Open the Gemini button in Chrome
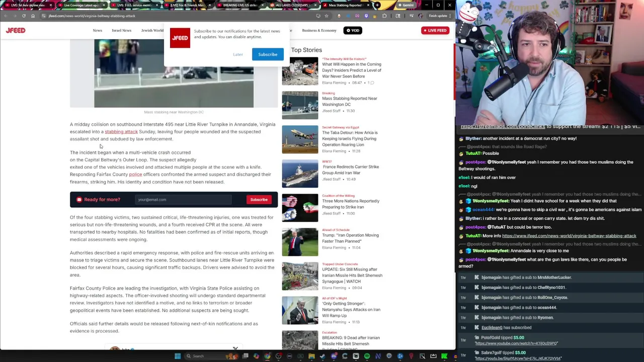This screenshot has height=362, width=644. click(x=406, y=5)
